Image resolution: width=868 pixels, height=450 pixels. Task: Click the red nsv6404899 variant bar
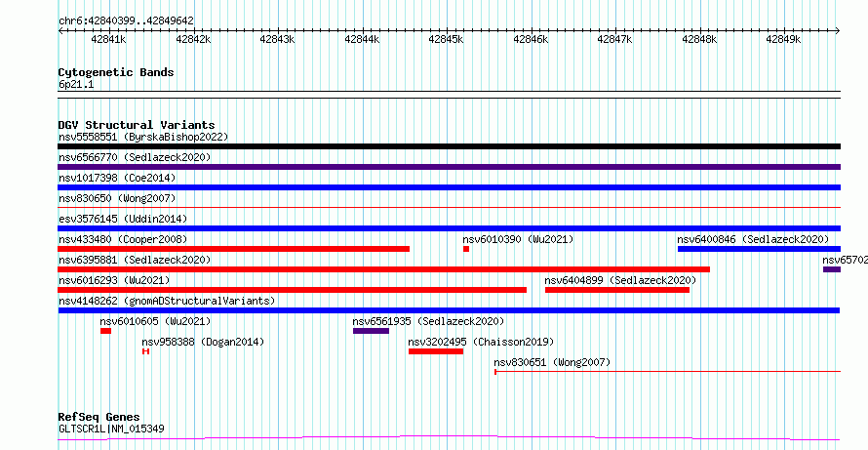click(x=617, y=290)
